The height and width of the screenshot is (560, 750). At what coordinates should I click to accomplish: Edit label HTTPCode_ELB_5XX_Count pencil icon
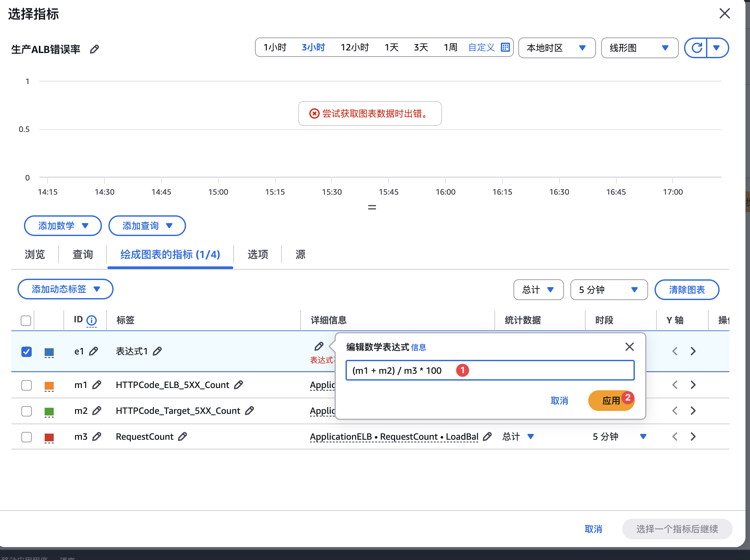(239, 385)
